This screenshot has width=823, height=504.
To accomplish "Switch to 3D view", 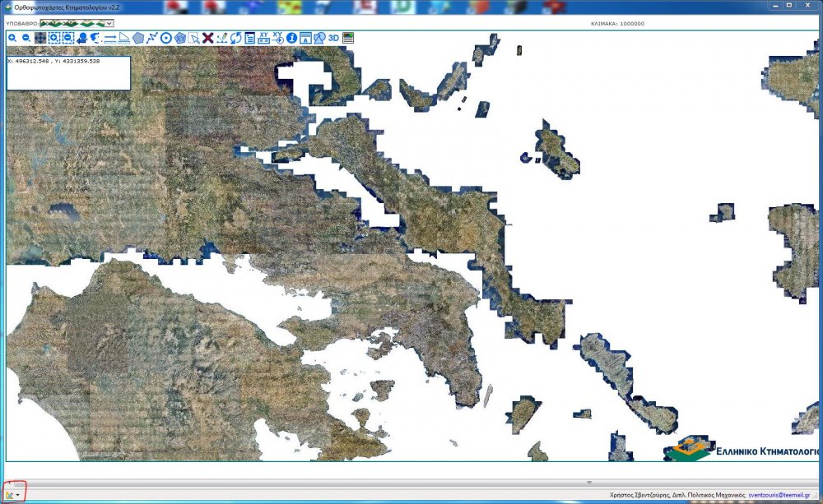I will click(x=333, y=38).
